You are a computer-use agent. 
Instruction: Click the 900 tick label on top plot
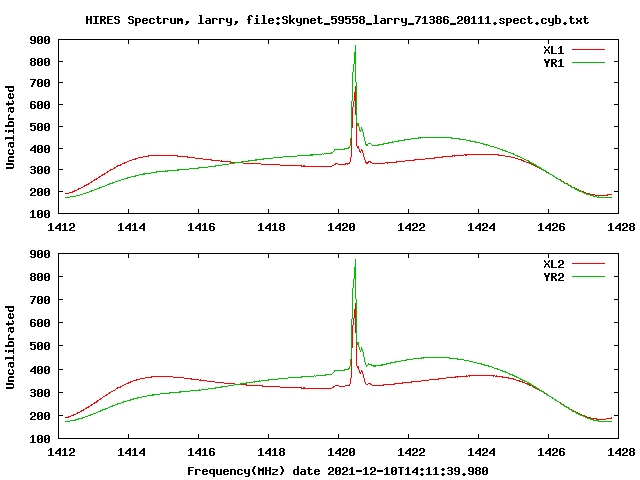(40, 40)
